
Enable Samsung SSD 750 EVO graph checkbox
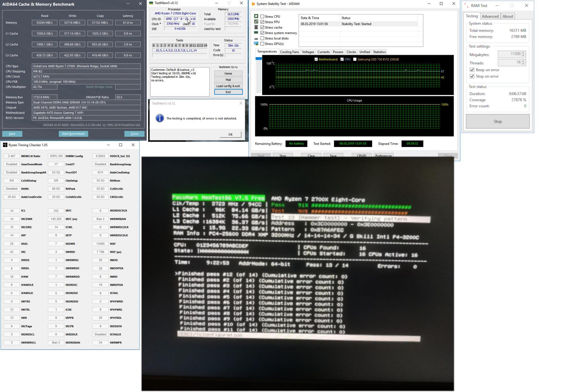pyautogui.click(x=355, y=59)
